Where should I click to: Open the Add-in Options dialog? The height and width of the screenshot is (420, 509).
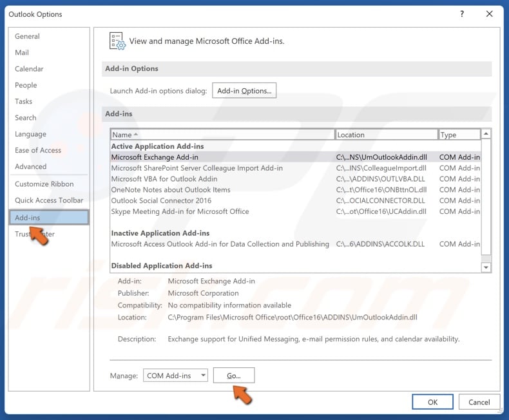coord(244,91)
